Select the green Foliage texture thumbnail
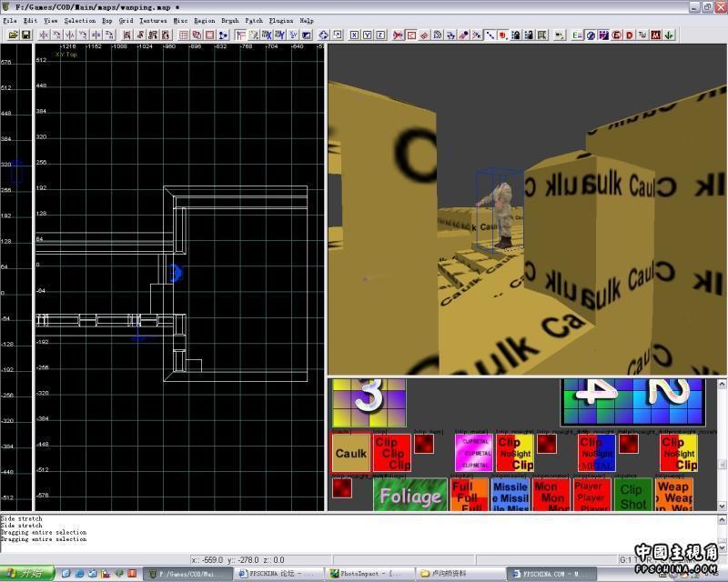The image size is (728, 582). (410, 495)
